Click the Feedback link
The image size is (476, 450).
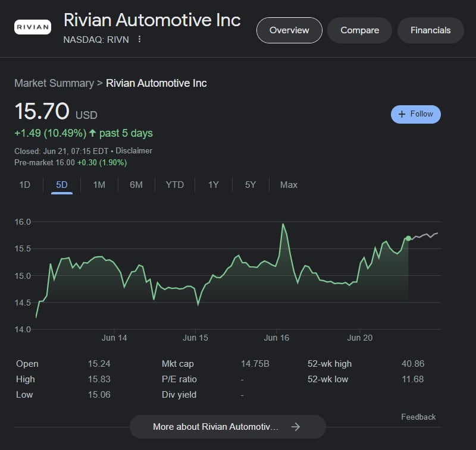pyautogui.click(x=418, y=417)
